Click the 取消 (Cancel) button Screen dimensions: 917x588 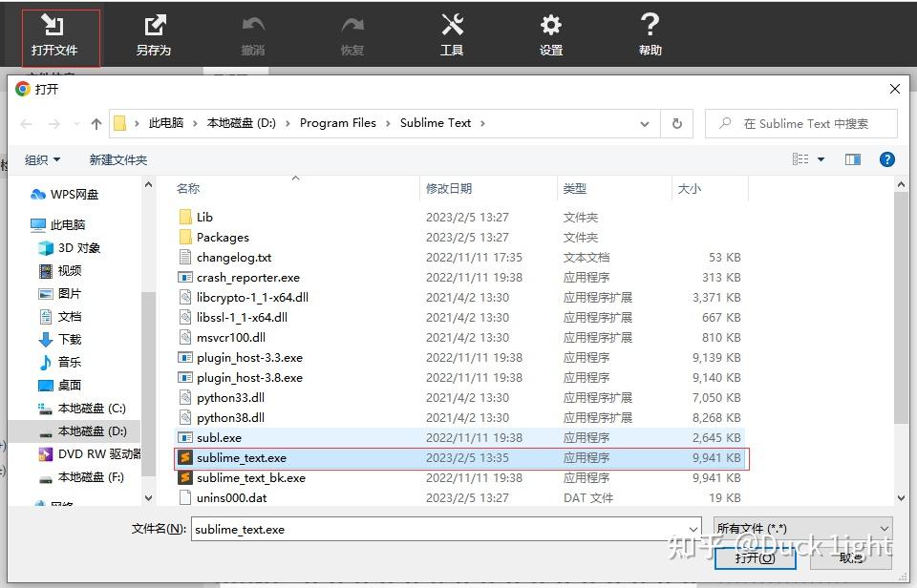point(849,558)
